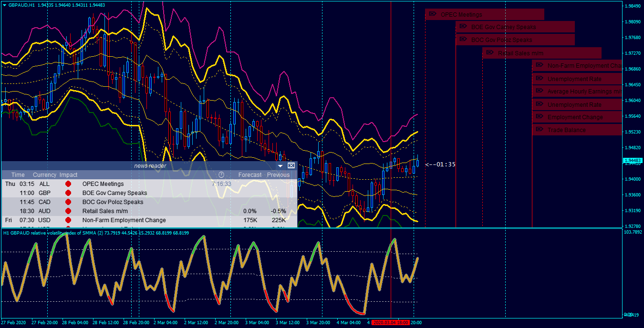Click the Retail Sales m/m event bar on chart

542,53
